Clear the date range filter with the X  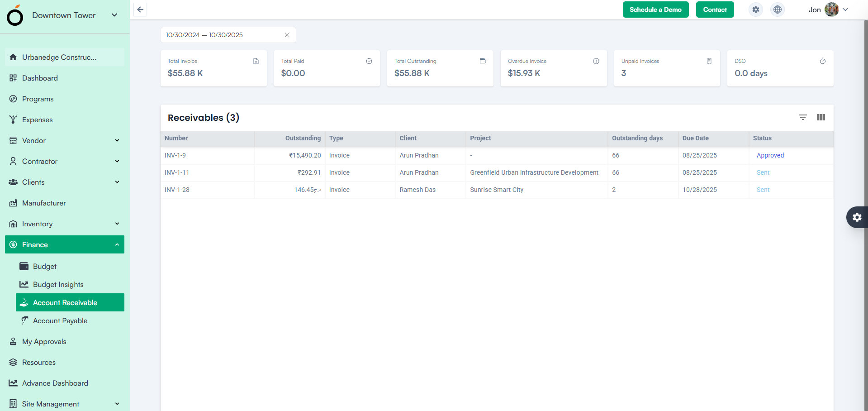click(x=287, y=35)
